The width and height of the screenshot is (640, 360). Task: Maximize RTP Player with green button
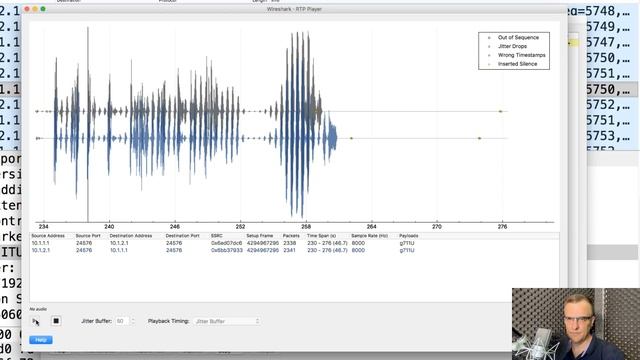point(43,9)
